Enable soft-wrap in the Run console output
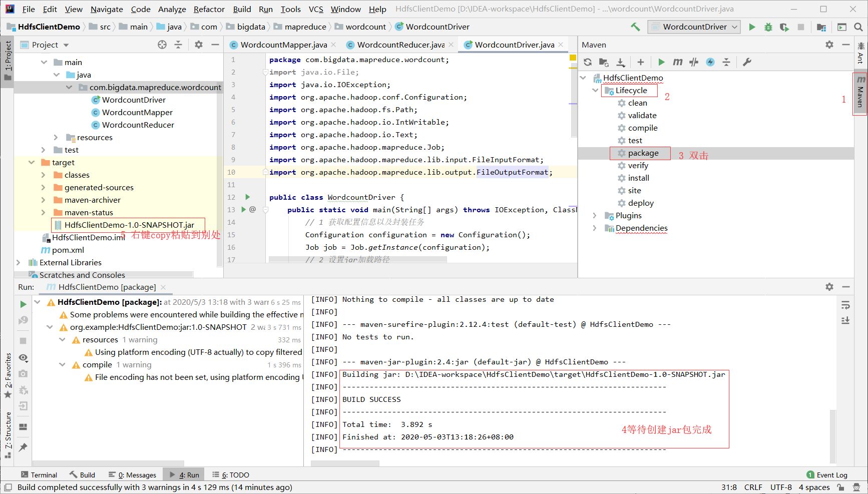The width and height of the screenshot is (868, 494). [845, 304]
